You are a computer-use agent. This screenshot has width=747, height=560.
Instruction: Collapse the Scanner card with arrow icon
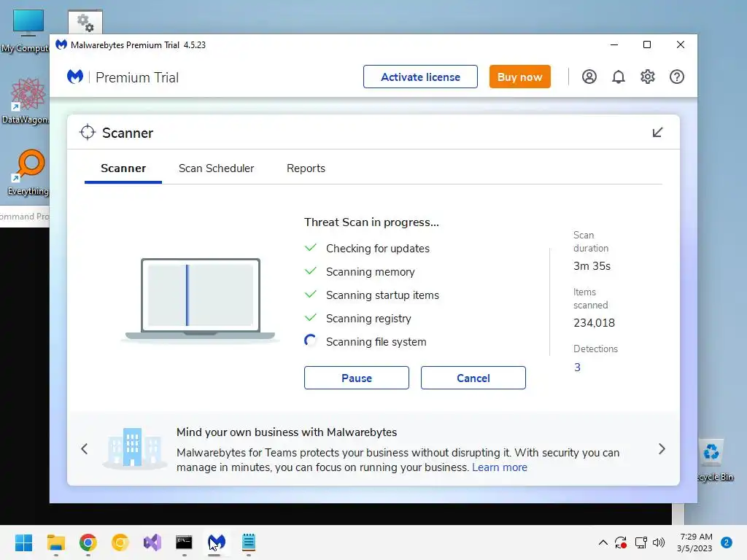tap(657, 133)
